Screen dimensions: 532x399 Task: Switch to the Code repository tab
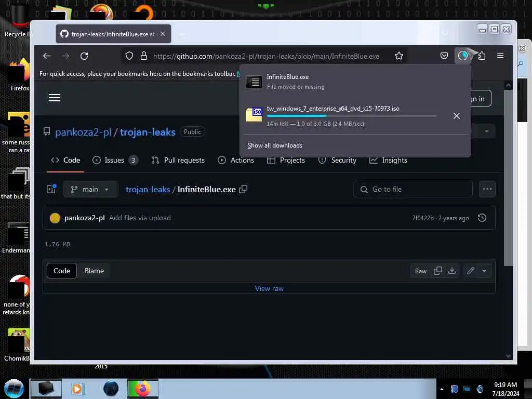click(65, 160)
